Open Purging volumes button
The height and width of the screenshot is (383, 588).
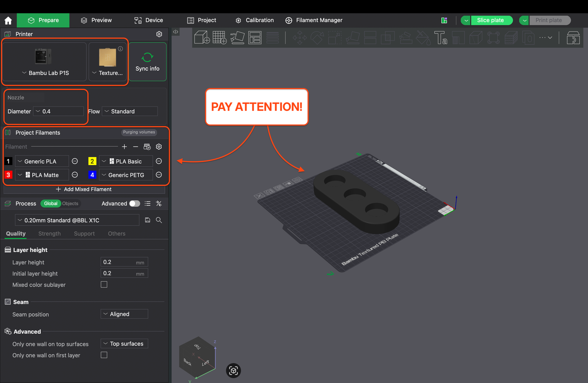point(139,132)
